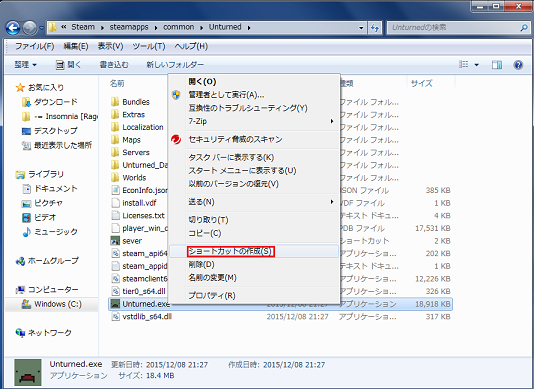Click the サイズ column header
The height and width of the screenshot is (389, 534).
point(422,83)
